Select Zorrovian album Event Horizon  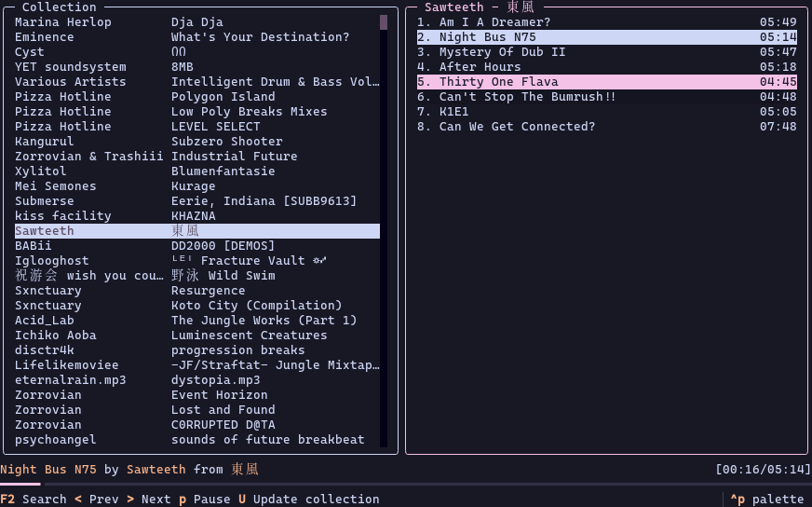(196, 395)
